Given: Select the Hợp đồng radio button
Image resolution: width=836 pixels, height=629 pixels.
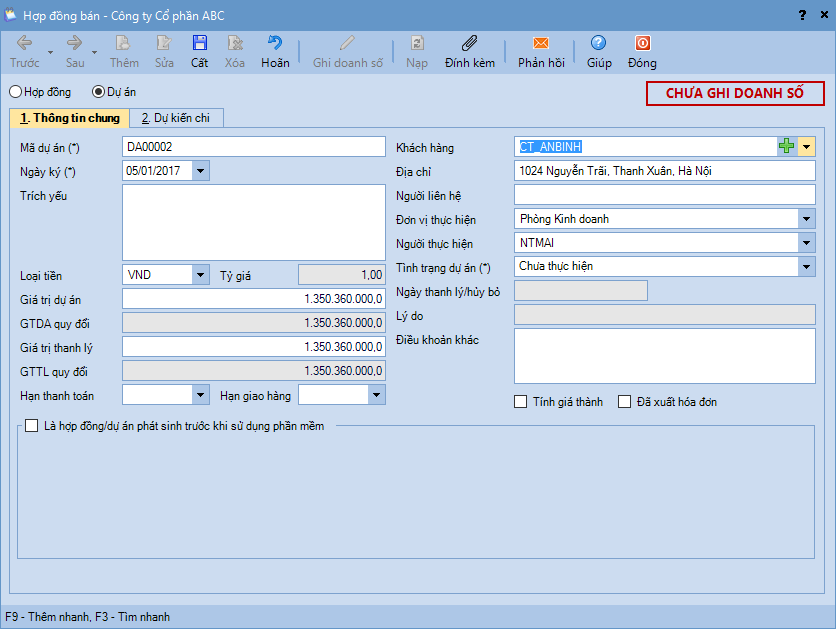Looking at the screenshot, I should tap(16, 92).
